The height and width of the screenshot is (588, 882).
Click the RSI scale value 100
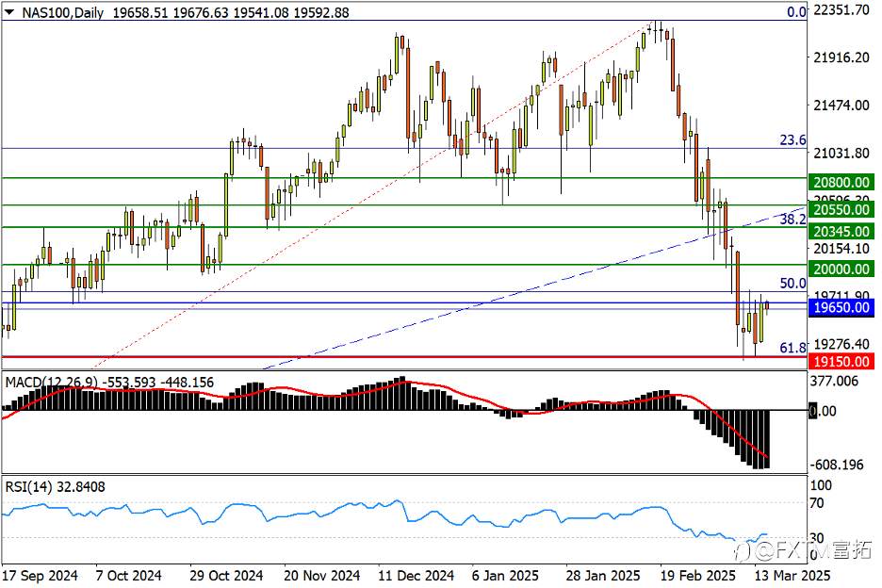pos(821,485)
